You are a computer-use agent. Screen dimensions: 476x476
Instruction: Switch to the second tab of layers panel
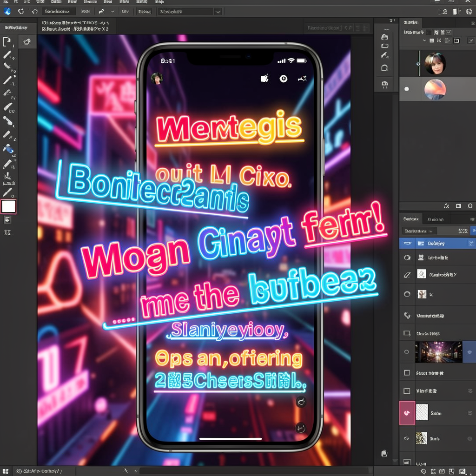[x=435, y=219]
